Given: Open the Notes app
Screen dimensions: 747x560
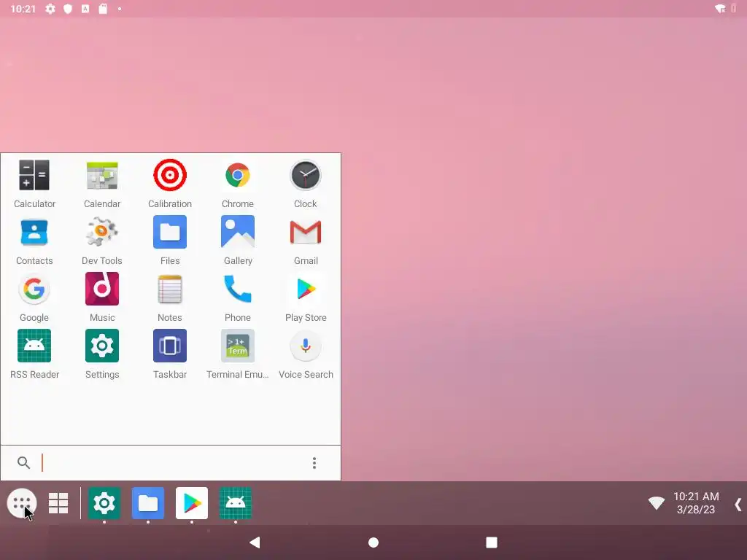Looking at the screenshot, I should [170, 297].
